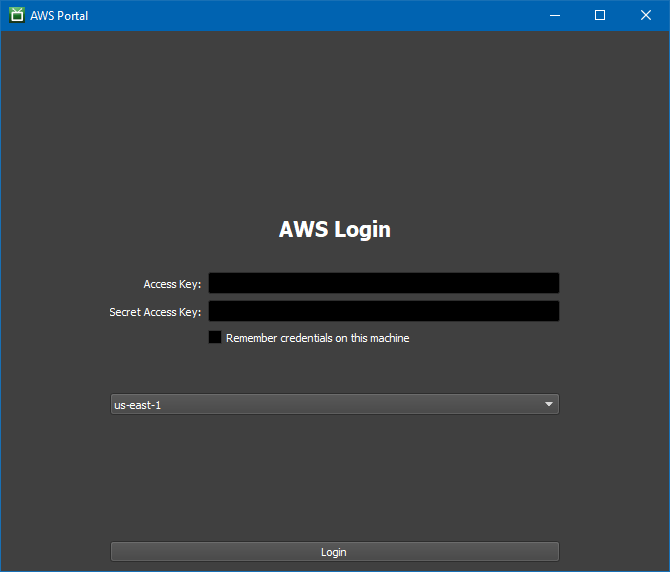Enable Remember credentials on this machine checkbox
The image size is (670, 572).
(x=215, y=337)
